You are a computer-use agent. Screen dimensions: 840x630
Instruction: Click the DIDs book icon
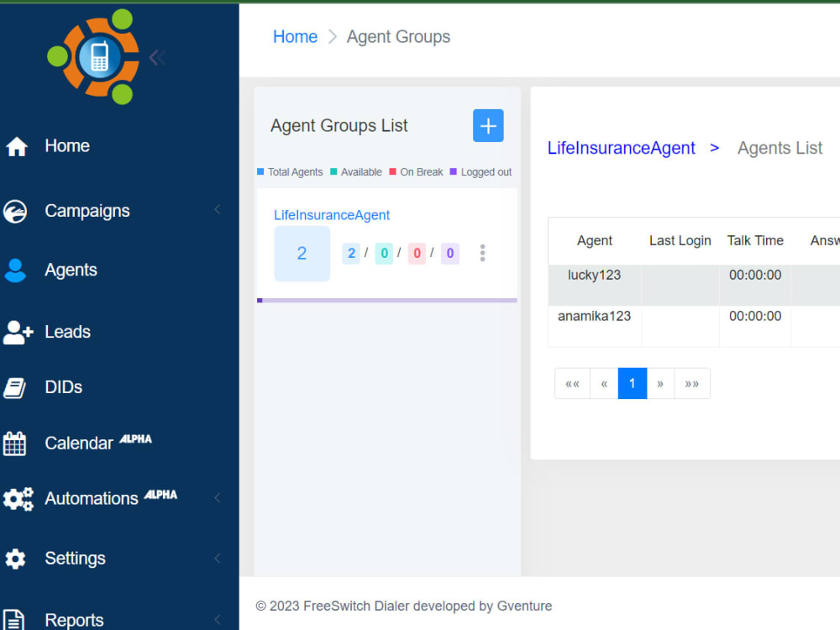coord(14,388)
